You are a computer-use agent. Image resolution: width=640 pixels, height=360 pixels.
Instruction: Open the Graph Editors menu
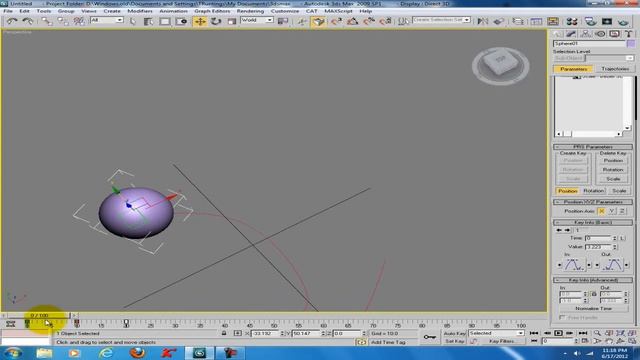click(x=212, y=11)
